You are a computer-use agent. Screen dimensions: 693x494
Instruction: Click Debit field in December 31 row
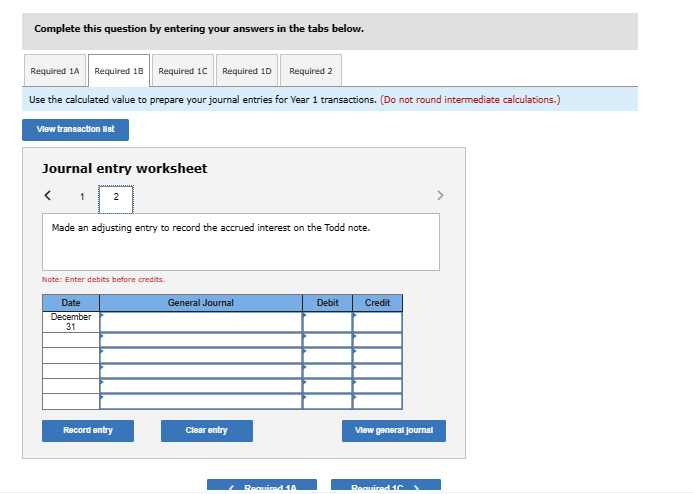click(x=327, y=322)
